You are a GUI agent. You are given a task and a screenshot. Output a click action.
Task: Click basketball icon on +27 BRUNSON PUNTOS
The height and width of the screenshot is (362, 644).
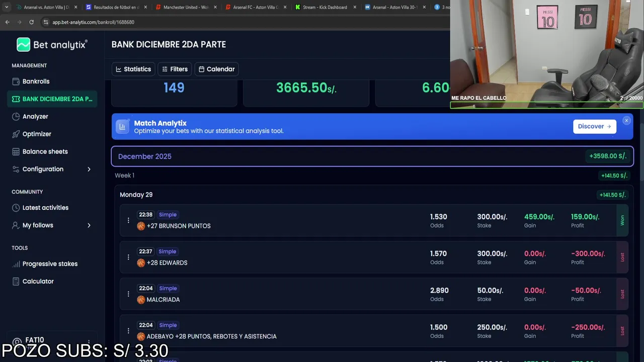click(141, 226)
